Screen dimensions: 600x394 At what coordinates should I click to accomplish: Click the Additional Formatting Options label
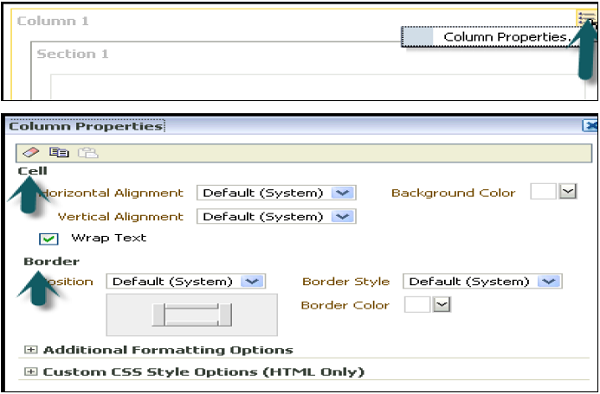168,350
